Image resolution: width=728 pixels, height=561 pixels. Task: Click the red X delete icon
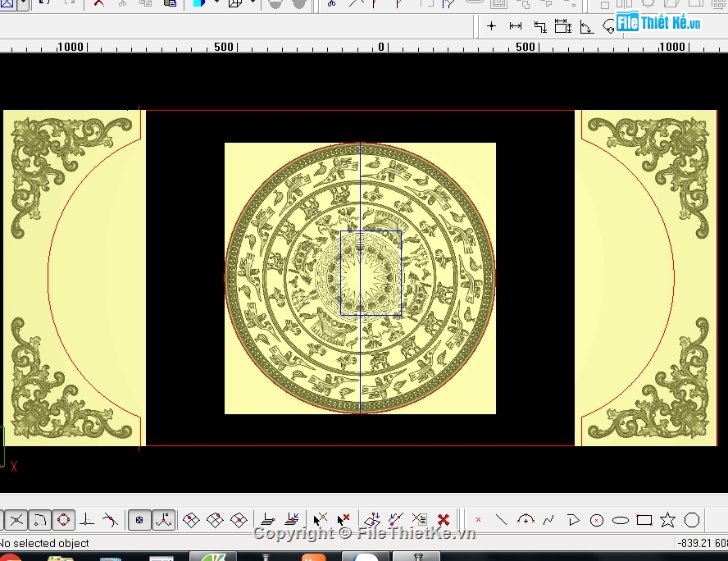click(444, 520)
